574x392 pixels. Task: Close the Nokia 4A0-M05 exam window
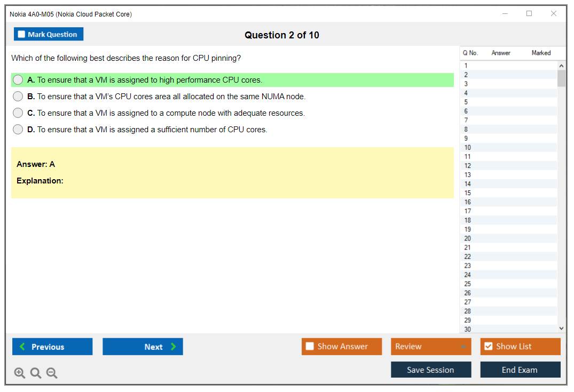click(x=554, y=14)
